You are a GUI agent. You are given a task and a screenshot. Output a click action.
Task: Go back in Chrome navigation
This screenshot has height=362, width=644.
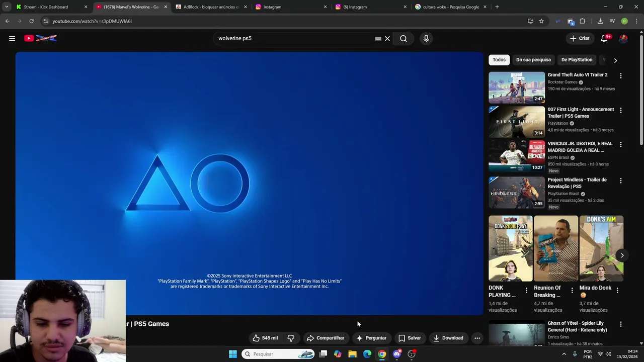(7, 21)
